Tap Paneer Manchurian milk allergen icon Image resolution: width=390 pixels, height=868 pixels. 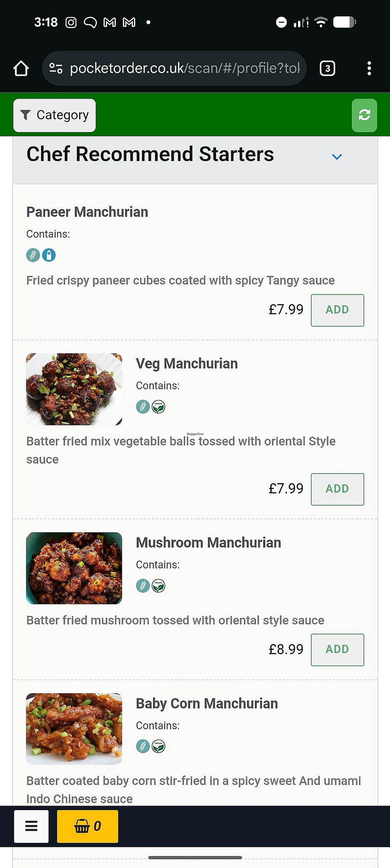(x=49, y=255)
